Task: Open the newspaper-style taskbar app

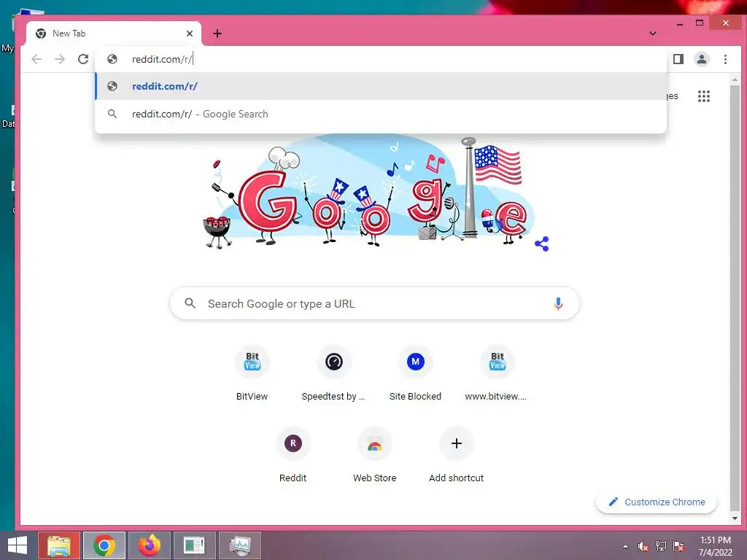Action: pyautogui.click(x=194, y=545)
